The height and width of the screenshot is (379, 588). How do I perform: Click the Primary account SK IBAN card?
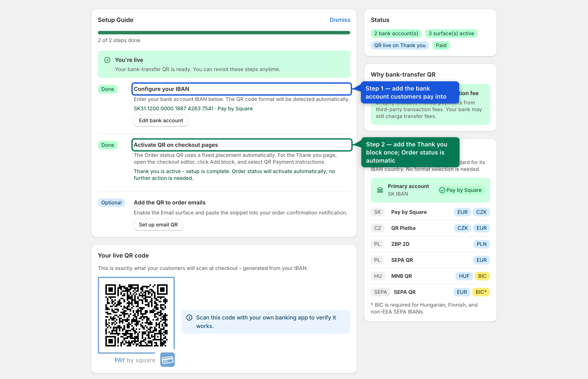(x=430, y=190)
